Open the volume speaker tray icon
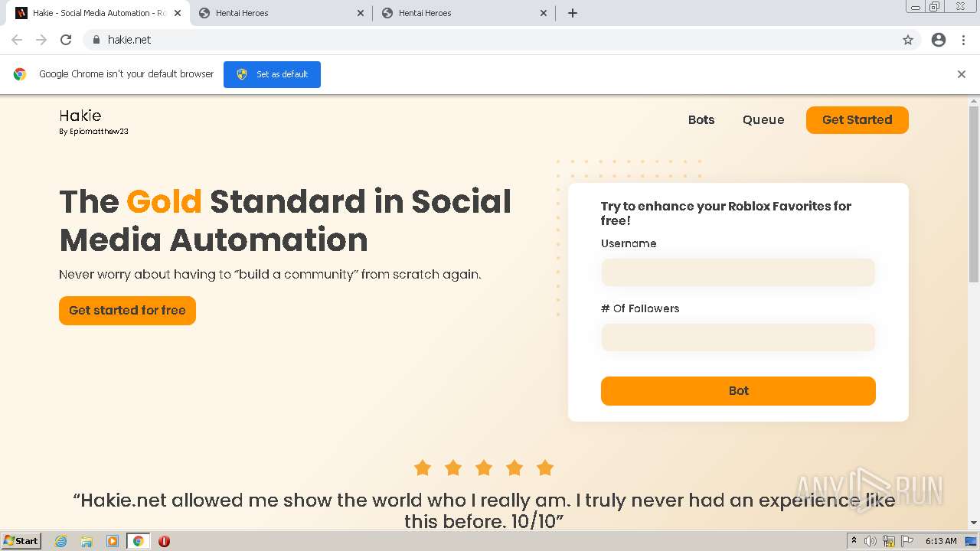 [871, 541]
